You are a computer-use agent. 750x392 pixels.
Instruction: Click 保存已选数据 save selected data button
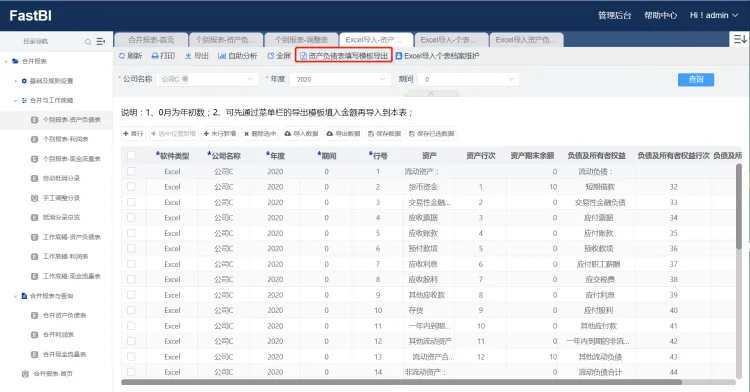[x=431, y=134]
